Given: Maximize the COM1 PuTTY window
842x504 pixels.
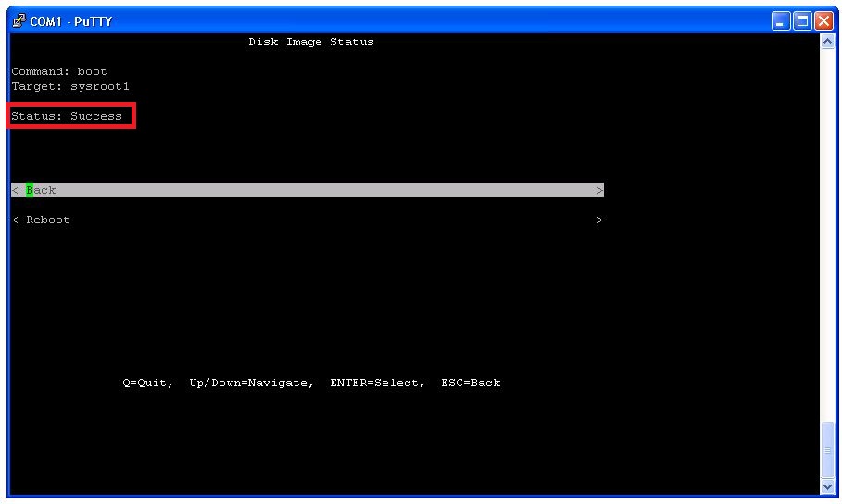Looking at the screenshot, I should pos(802,21).
